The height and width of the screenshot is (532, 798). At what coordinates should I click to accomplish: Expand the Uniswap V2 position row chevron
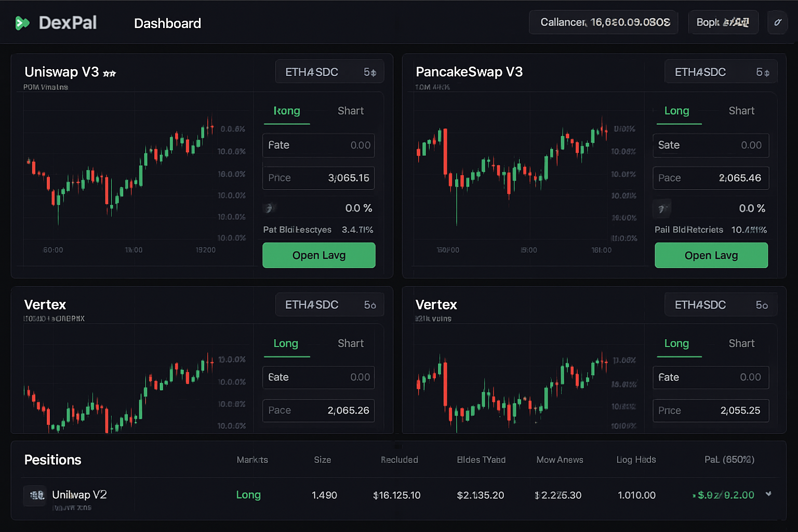[768, 494]
